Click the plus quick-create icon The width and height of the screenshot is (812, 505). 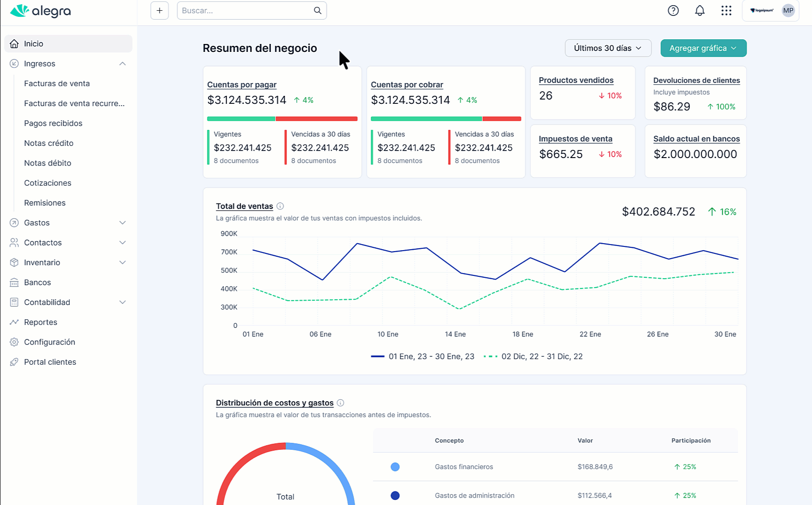click(160, 10)
